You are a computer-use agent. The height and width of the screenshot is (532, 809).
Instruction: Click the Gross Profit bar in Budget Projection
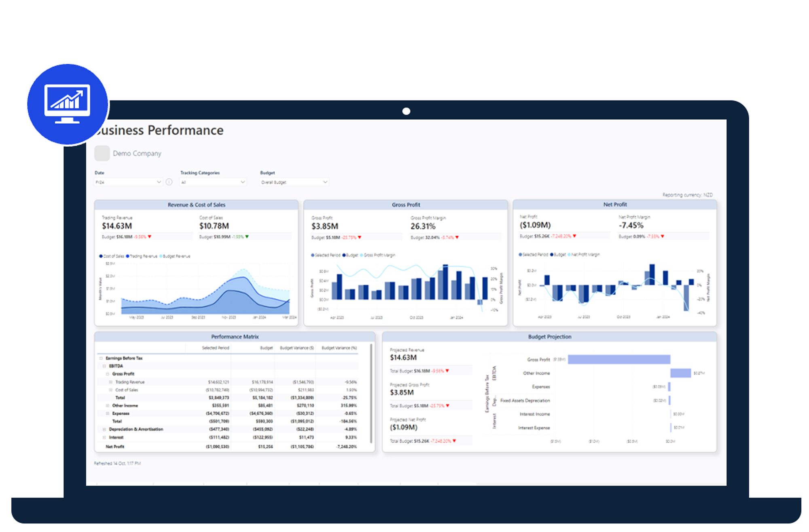(619, 359)
